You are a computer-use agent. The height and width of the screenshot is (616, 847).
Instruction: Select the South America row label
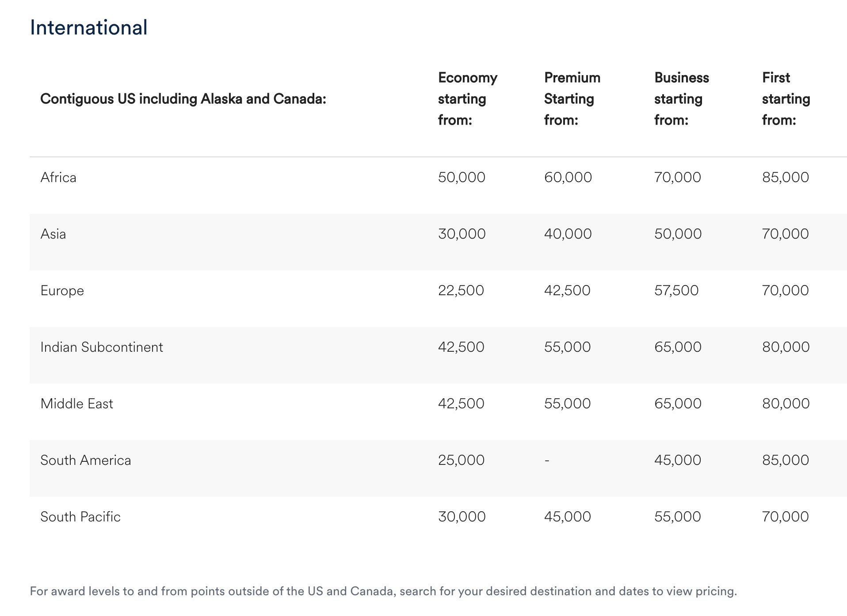(86, 460)
